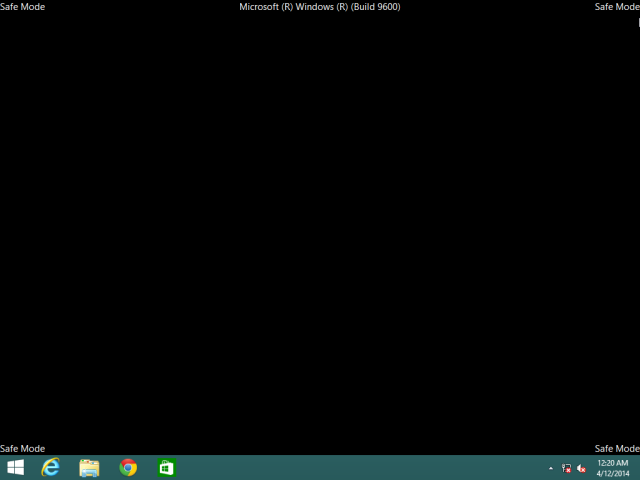The image size is (640, 480).
Task: Open the Windows Store taskbar icon
Action: [166, 467]
